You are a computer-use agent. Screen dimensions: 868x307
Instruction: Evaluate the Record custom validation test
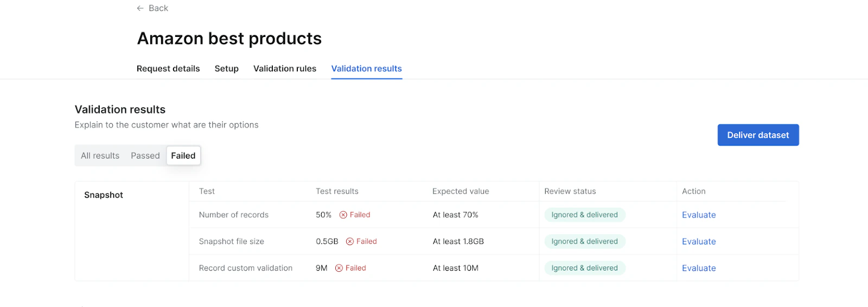[699, 268]
